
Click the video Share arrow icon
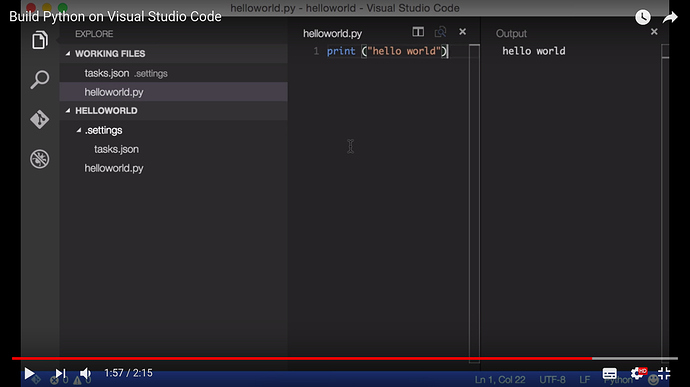670,18
